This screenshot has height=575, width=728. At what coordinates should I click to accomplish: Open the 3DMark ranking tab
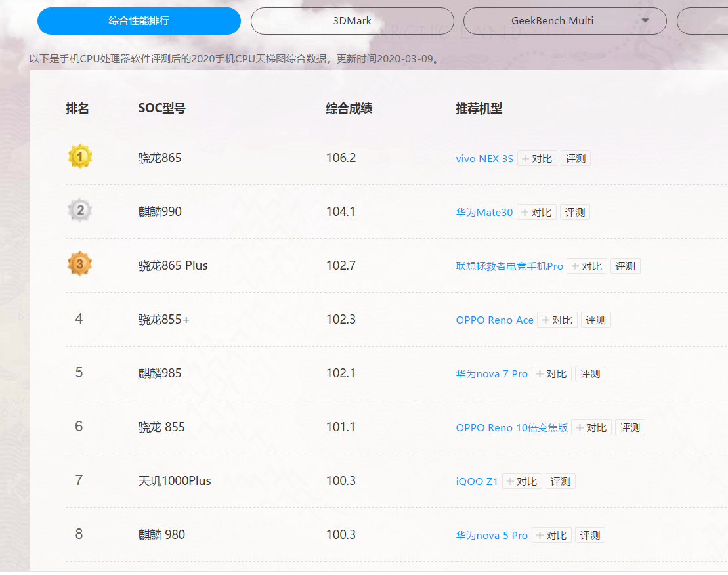tap(352, 21)
